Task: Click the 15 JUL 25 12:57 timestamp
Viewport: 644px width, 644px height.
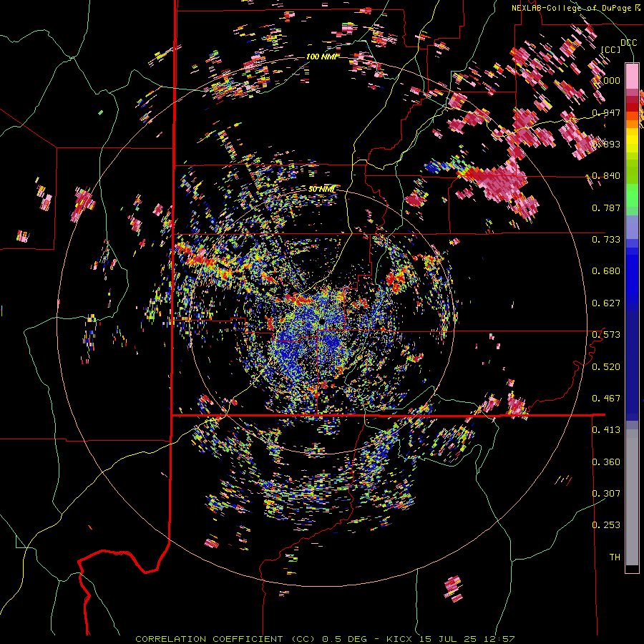Action: tap(467, 639)
